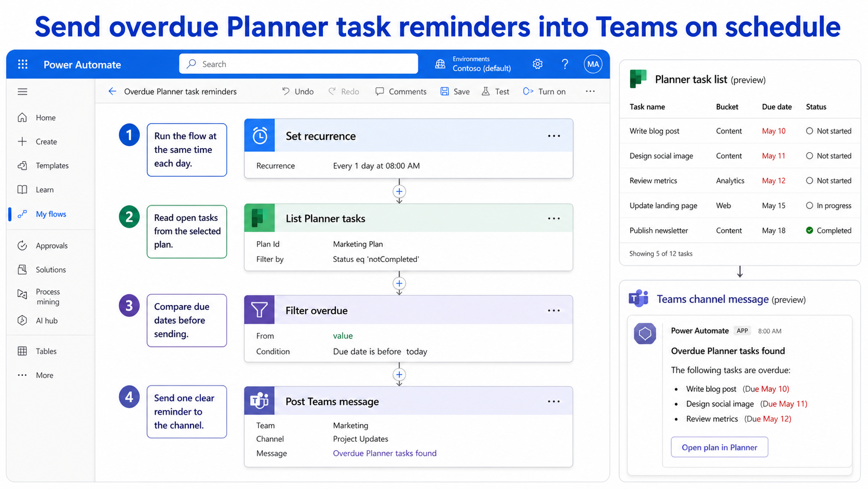Screen dimensions: 868x489
Task: Click the Teams logo in the channel message panel
Action: 639,298
